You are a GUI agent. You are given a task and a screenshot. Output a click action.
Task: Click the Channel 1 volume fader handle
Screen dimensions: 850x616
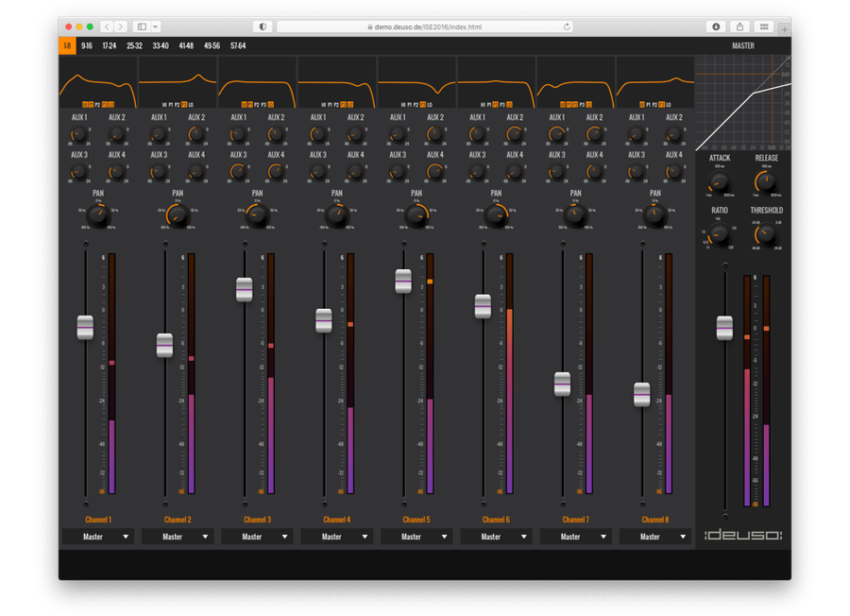[85, 328]
